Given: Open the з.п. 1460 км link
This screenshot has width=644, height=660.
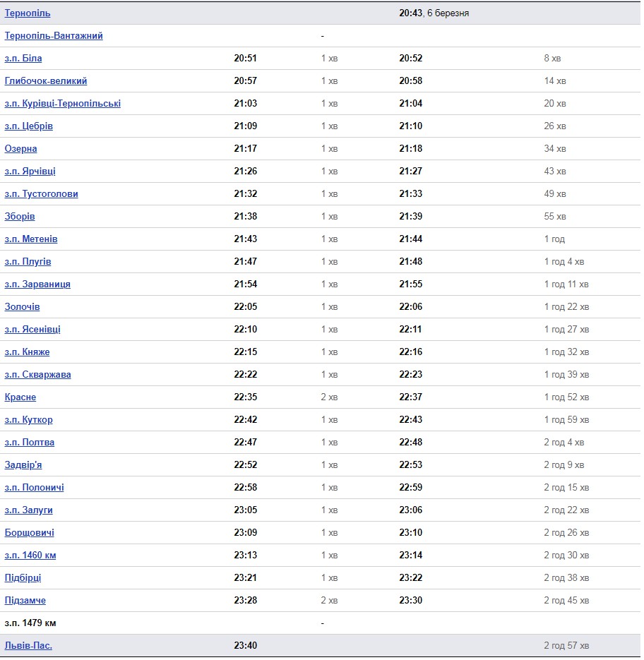Looking at the screenshot, I should pyautogui.click(x=30, y=556).
